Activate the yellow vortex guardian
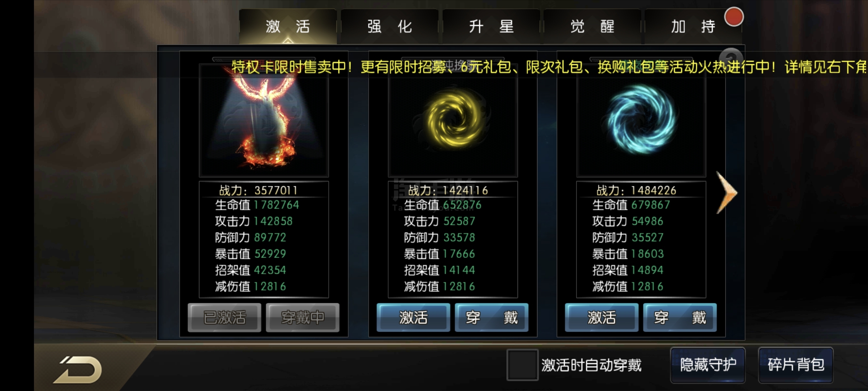This screenshot has width=868, height=391. click(x=413, y=318)
